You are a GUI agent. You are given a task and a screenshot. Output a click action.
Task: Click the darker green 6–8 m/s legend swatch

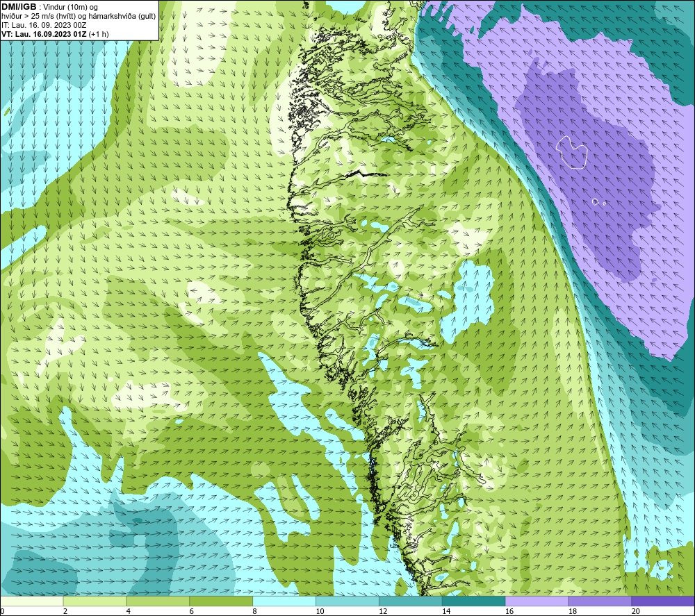pos(221,601)
